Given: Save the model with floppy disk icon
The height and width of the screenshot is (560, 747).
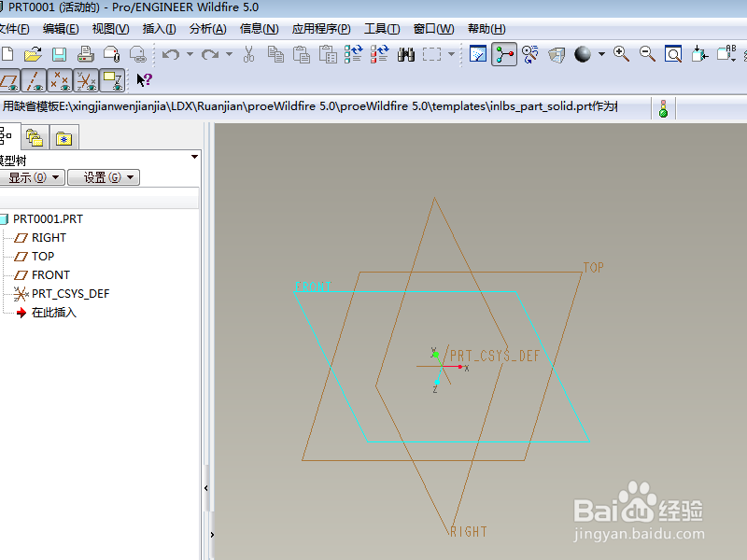Looking at the screenshot, I should coord(59,54).
